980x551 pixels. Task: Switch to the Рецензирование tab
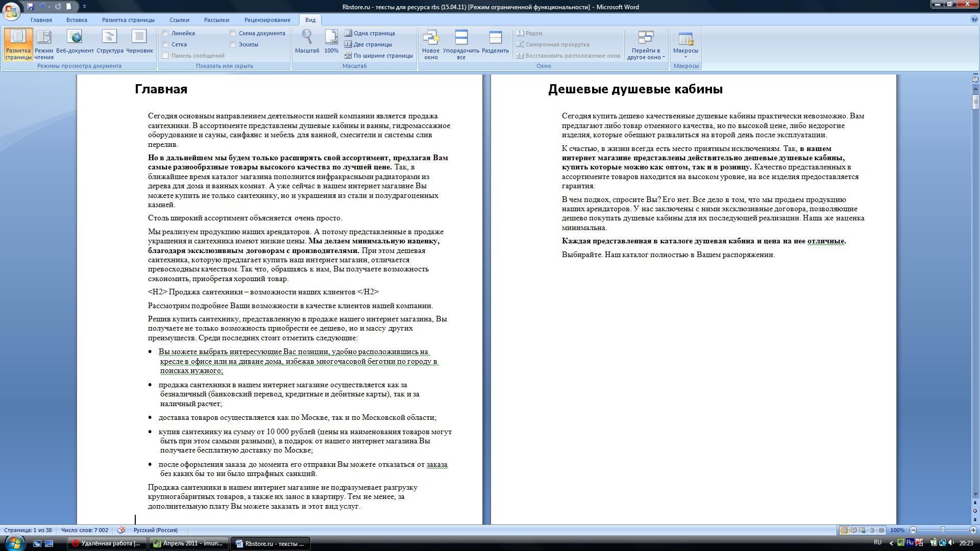coord(267,20)
